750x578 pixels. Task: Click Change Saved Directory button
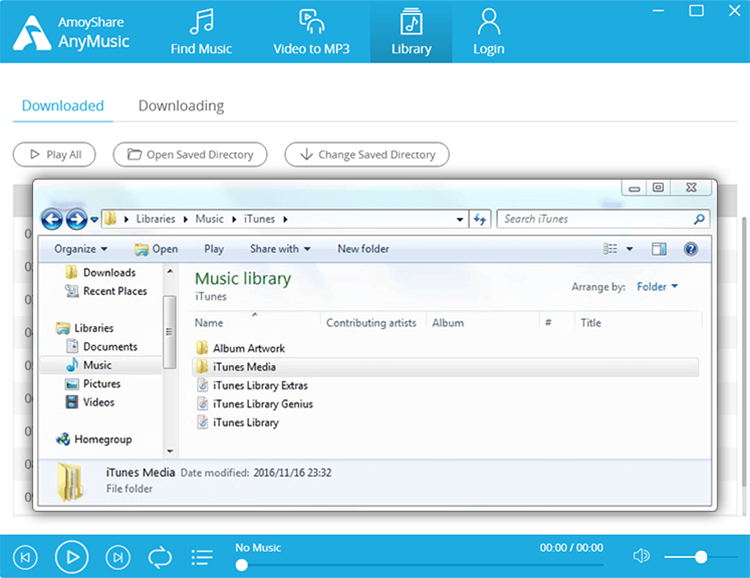click(367, 155)
